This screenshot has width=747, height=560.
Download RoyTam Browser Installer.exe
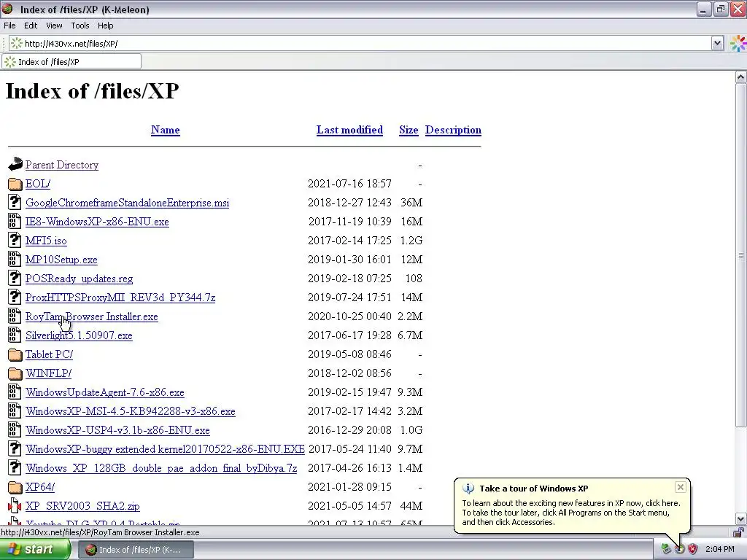91,316
